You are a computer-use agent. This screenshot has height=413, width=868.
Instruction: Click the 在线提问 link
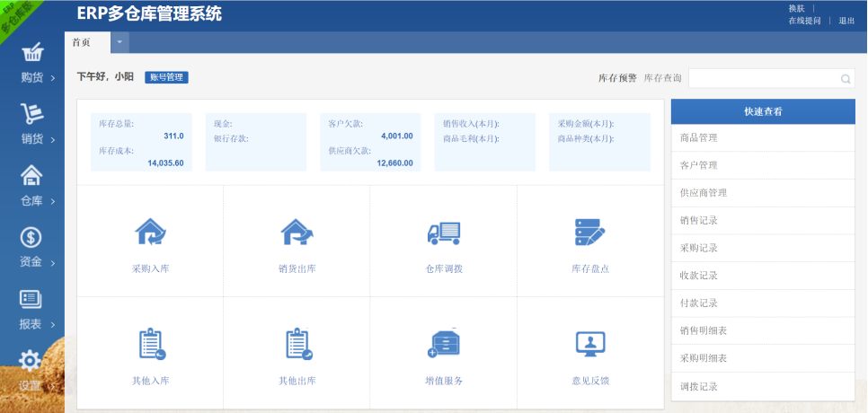pyautogui.click(x=805, y=21)
